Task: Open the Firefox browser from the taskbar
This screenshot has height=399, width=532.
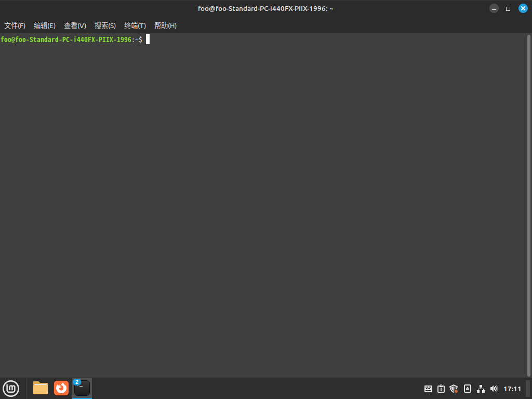Action: (61, 388)
